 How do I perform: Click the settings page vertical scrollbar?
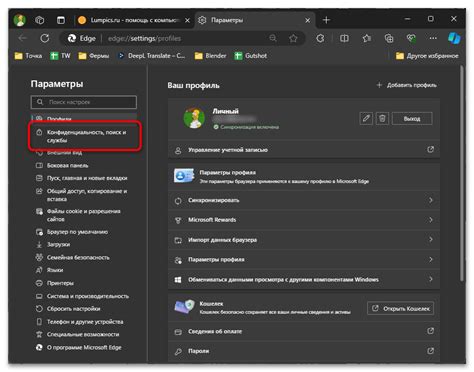coord(462,173)
